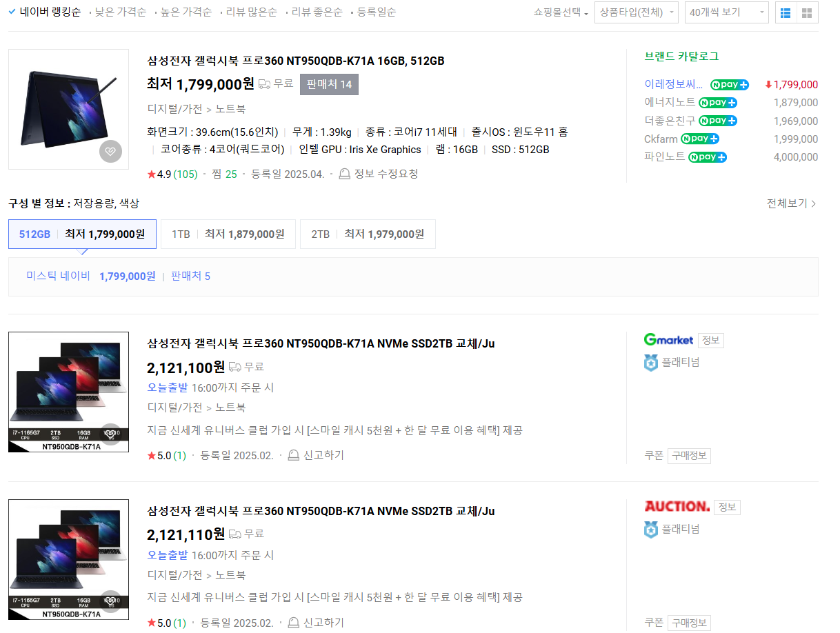Click Auction listing laptop thumbnail
The height and width of the screenshot is (633, 840).
click(x=68, y=559)
